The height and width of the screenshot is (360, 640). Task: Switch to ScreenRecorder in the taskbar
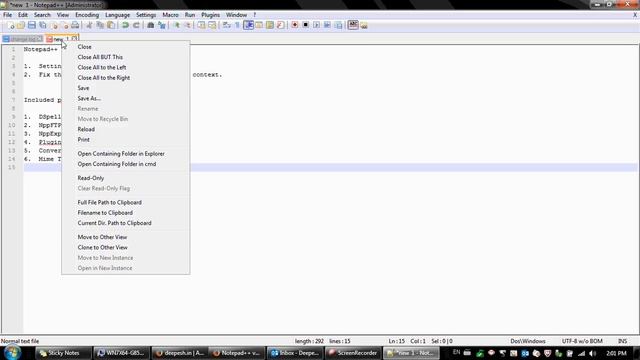point(353,353)
